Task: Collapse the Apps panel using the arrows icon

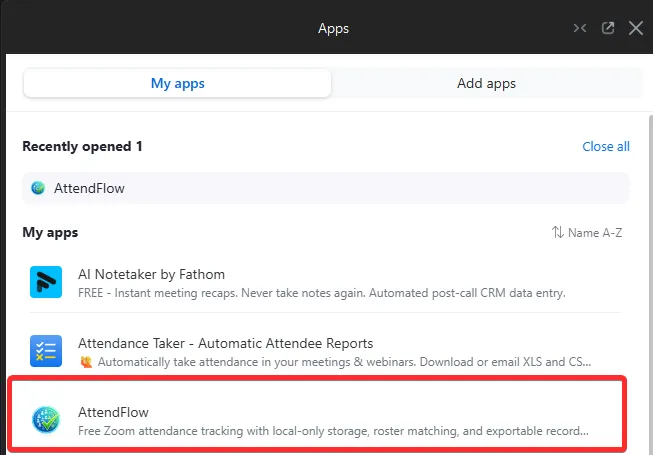Action: 580,28
